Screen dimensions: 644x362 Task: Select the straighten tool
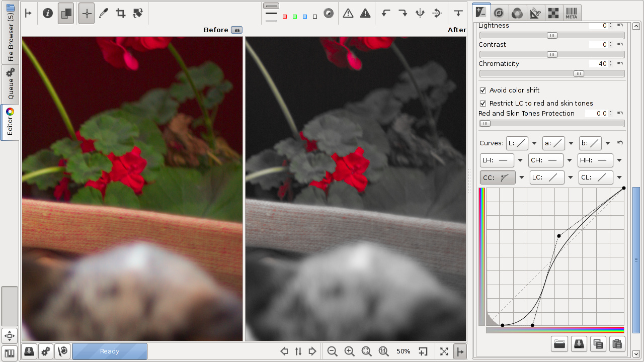[138, 14]
